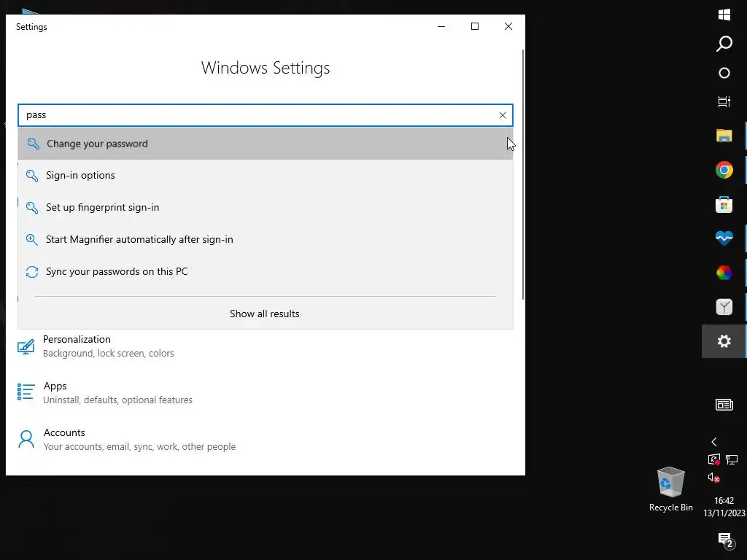Click key icon beside 'Change your password'
The image size is (747, 560).
coord(33,144)
